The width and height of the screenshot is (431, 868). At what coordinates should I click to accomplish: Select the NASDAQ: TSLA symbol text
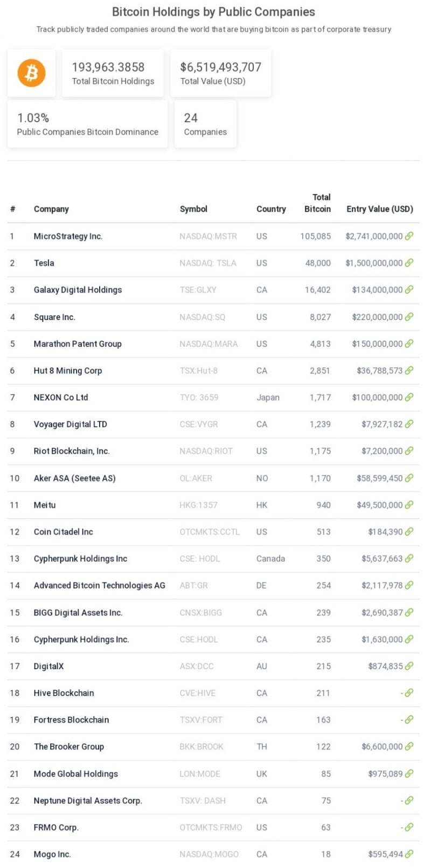(208, 263)
